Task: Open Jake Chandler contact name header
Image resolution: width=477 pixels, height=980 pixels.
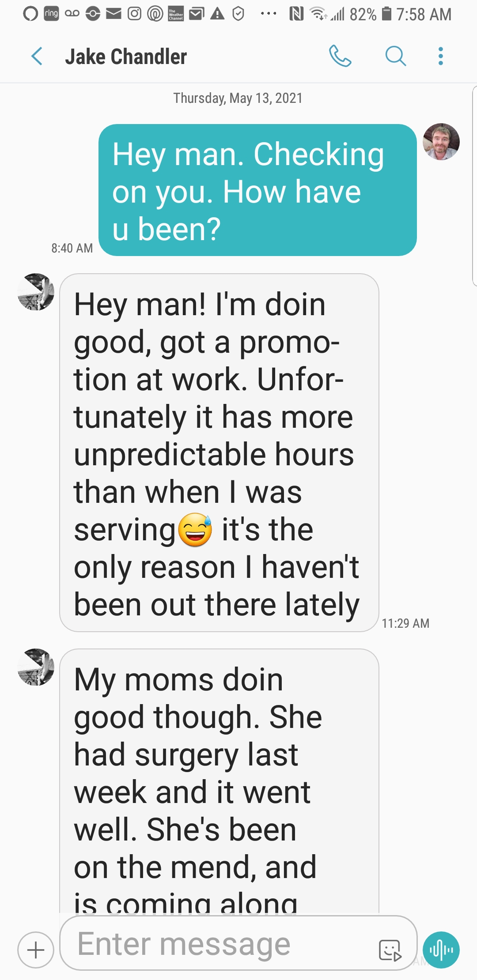Action: coord(126,57)
